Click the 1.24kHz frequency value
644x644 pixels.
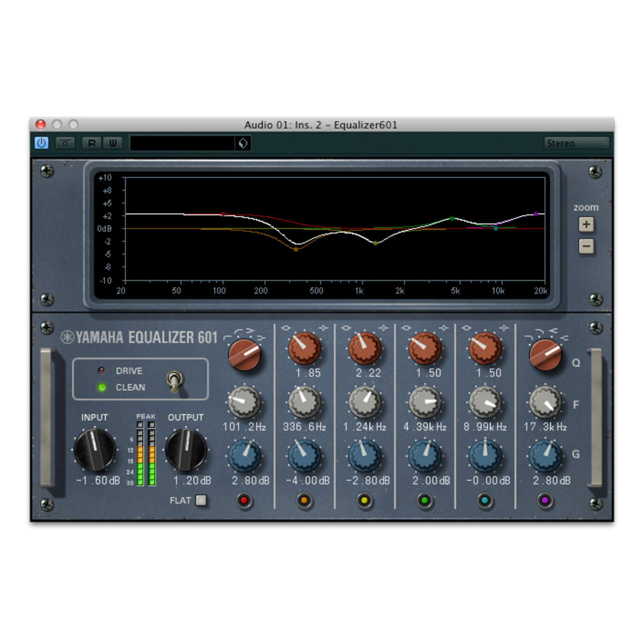[x=364, y=427]
